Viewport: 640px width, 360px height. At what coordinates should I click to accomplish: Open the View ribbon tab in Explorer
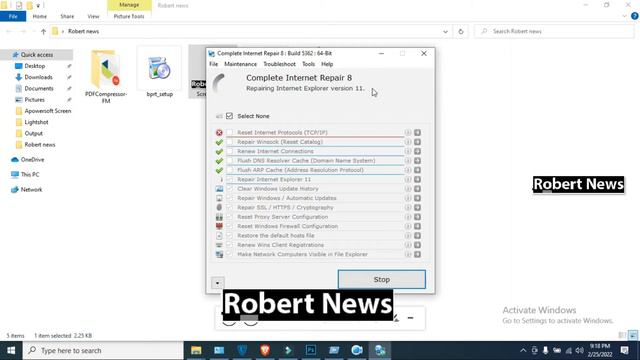point(93,16)
